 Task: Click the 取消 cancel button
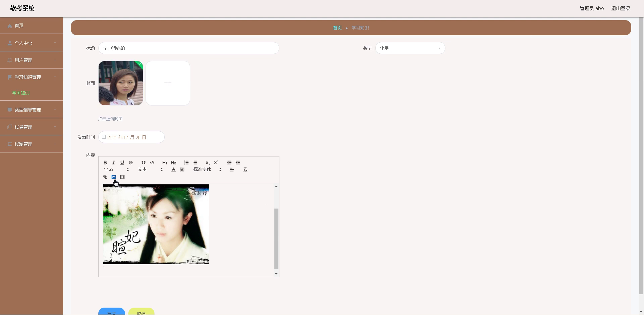tap(141, 311)
